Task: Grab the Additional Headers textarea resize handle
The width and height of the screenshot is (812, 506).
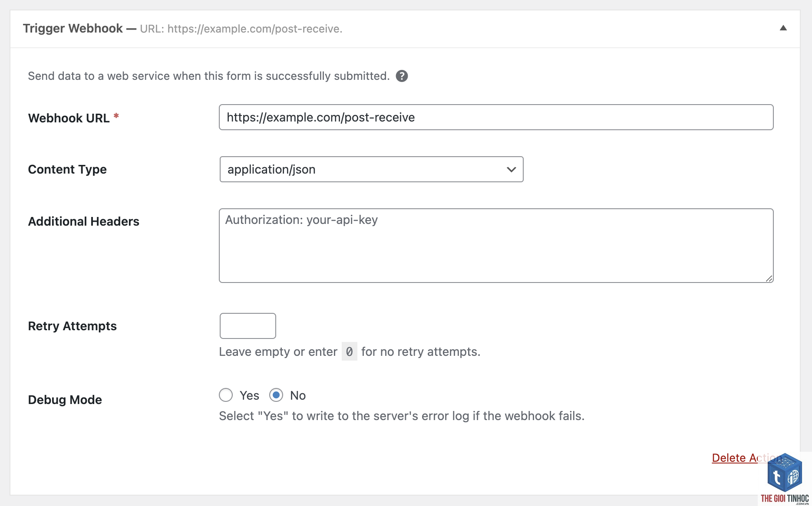Action: tap(769, 279)
